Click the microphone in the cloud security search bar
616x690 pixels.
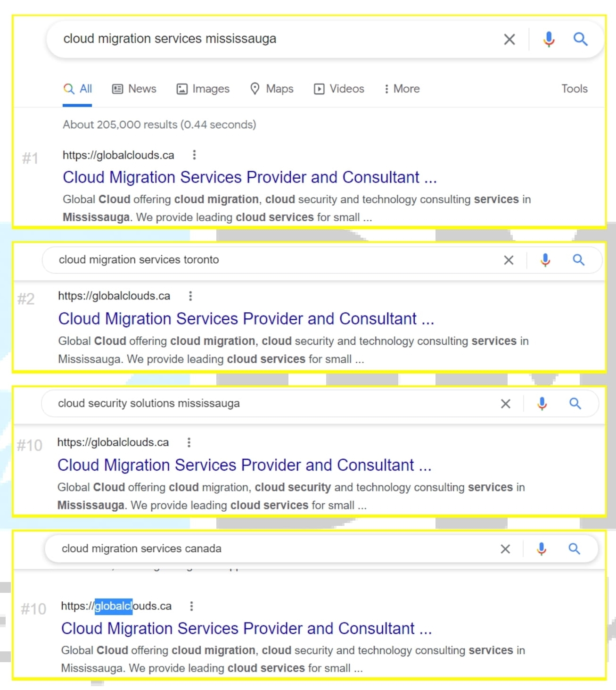(542, 404)
